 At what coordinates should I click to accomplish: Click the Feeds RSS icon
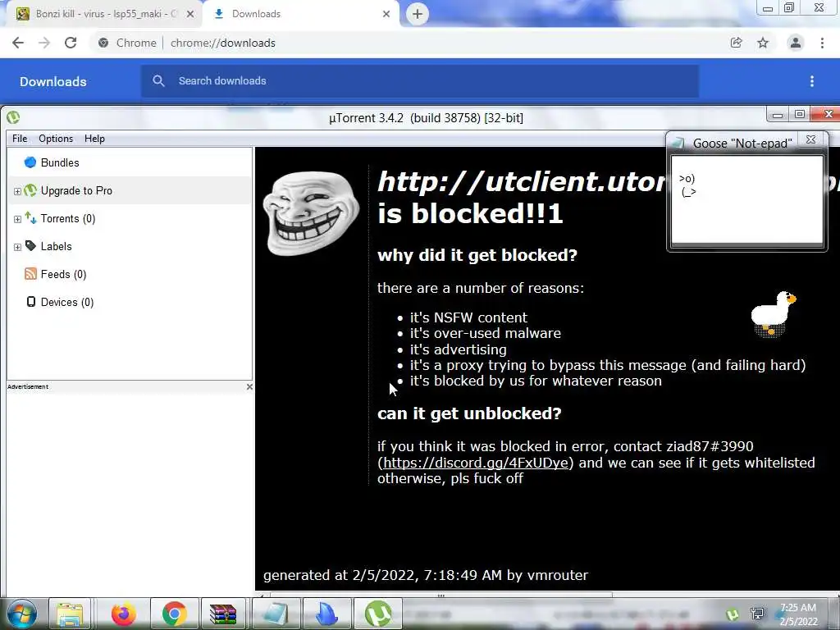(x=30, y=274)
